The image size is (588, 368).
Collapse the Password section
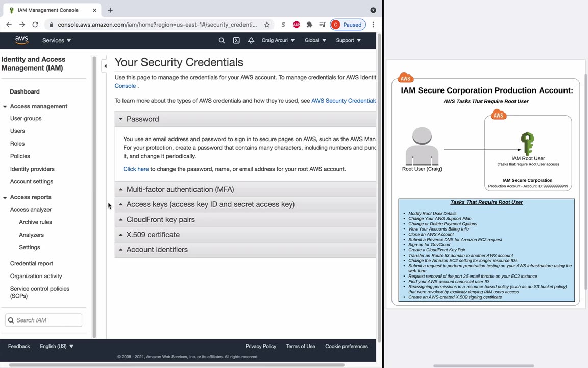coord(245,119)
